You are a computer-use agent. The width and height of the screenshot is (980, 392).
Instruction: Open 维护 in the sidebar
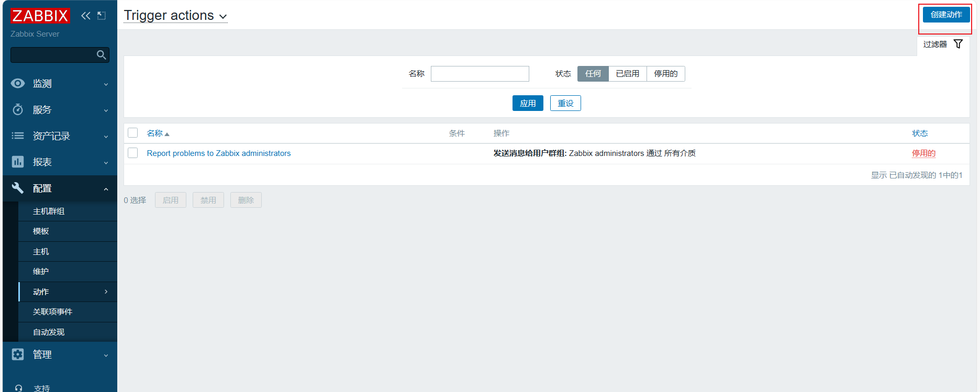coord(68,272)
